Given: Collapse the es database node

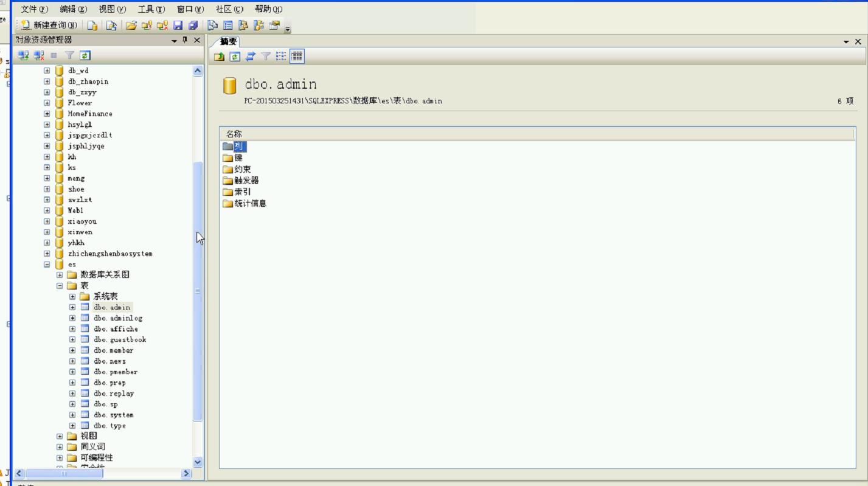Looking at the screenshot, I should (x=47, y=265).
